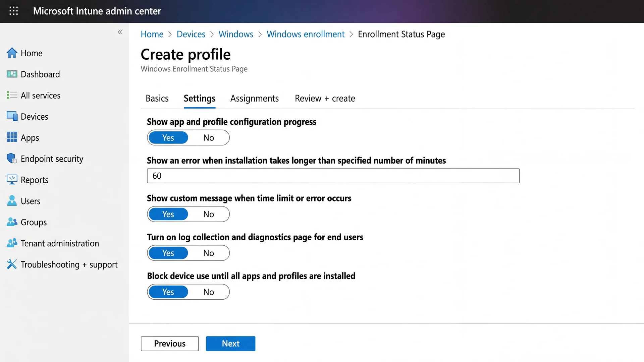Open Endpoint security navigation entry

[x=52, y=159]
